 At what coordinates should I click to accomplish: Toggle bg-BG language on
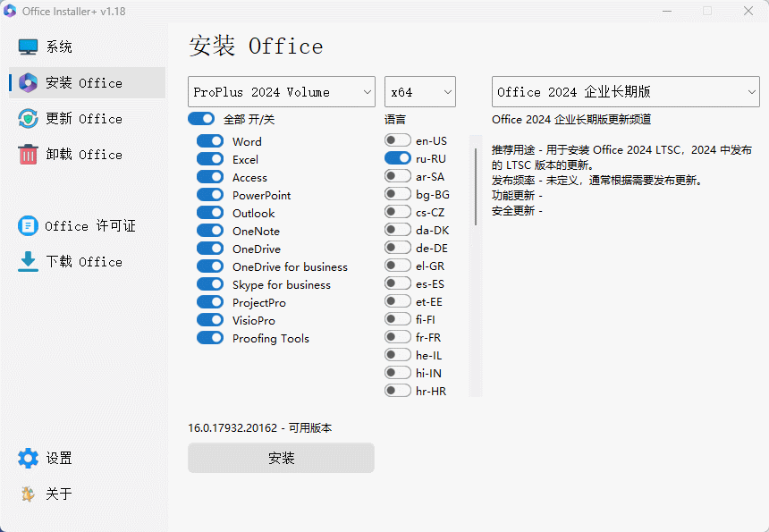[x=398, y=194]
